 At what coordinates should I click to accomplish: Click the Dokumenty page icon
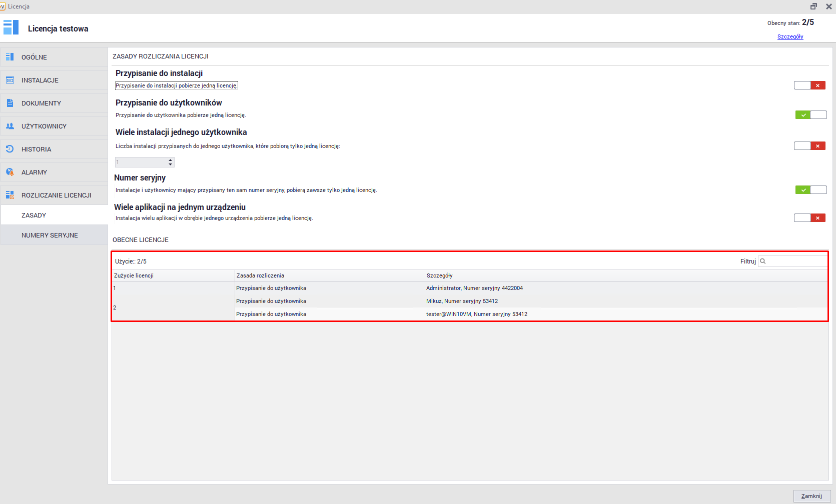10,103
